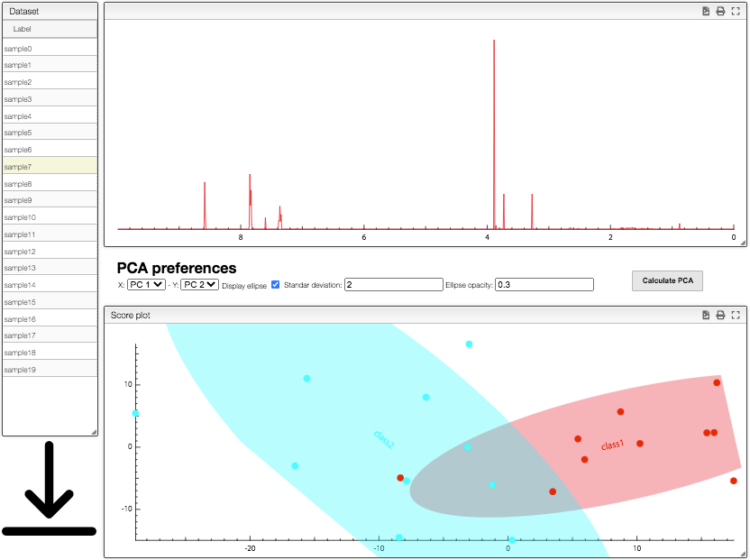Toggle the Display ellipse checkbox
The image size is (750, 560).
pyautogui.click(x=276, y=284)
